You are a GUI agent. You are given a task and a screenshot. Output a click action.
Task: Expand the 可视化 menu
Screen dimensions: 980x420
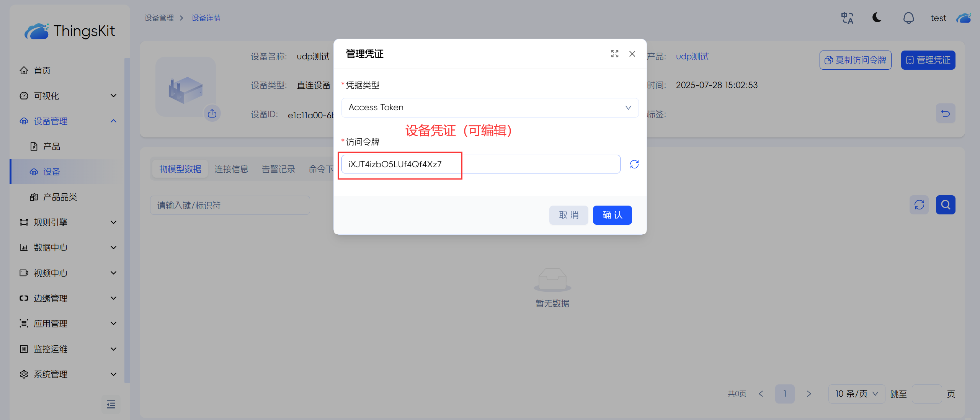point(68,96)
